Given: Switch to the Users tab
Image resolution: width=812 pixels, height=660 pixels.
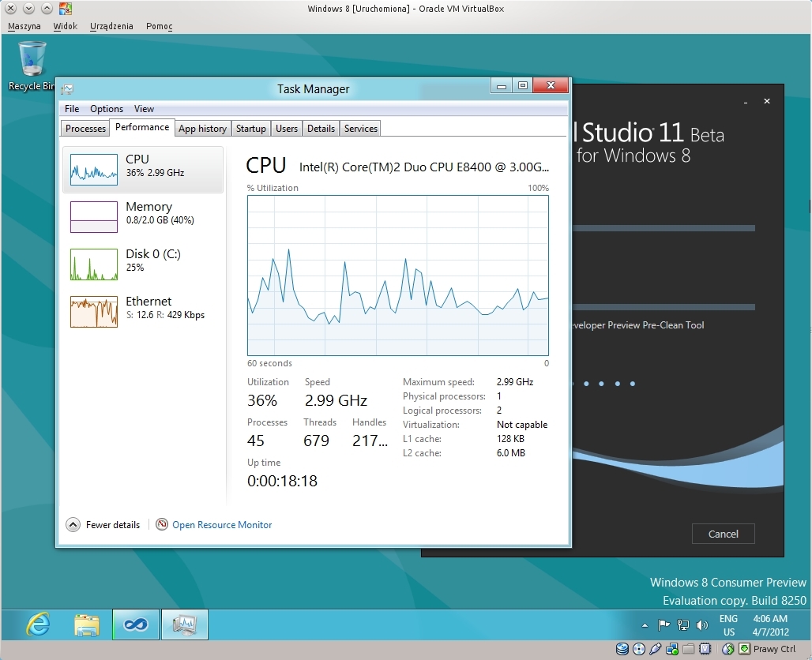Looking at the screenshot, I should 287,129.
